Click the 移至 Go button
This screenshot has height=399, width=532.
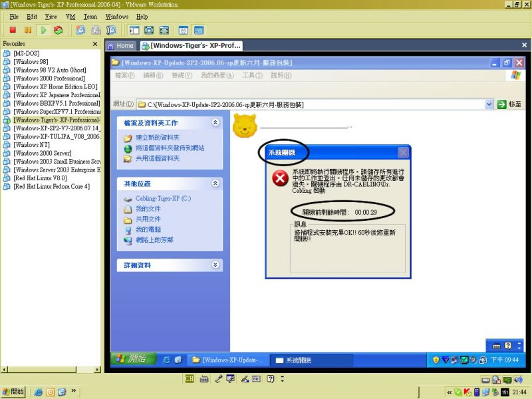coord(509,104)
